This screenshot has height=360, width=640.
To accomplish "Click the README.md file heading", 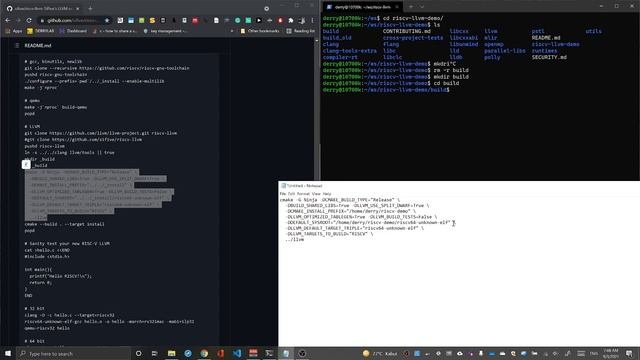I will 38,45.
